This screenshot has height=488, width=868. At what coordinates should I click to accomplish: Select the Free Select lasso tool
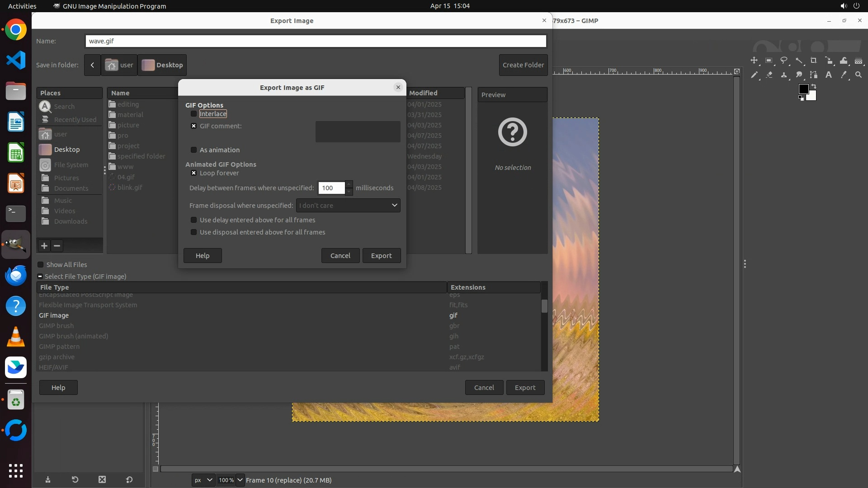point(784,61)
